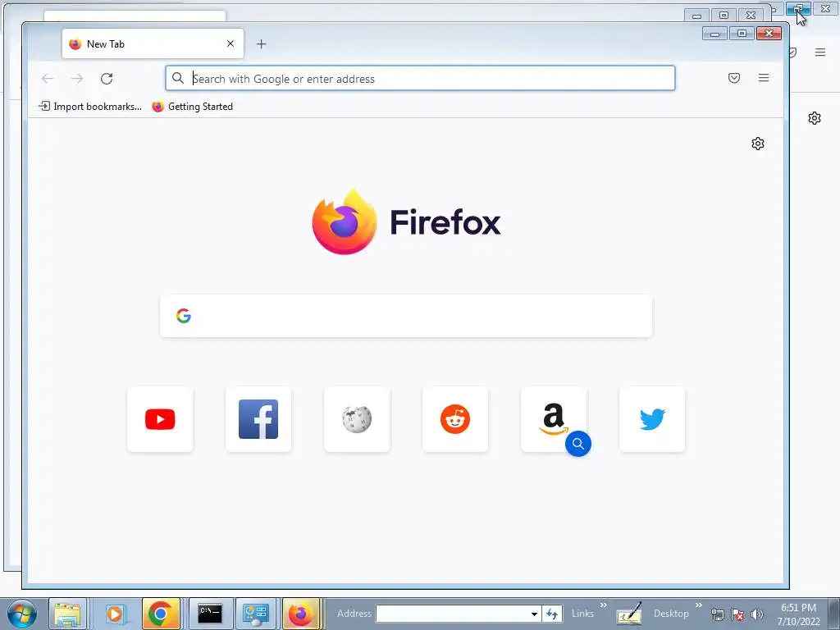Click the Links toolbar label

coord(582,614)
